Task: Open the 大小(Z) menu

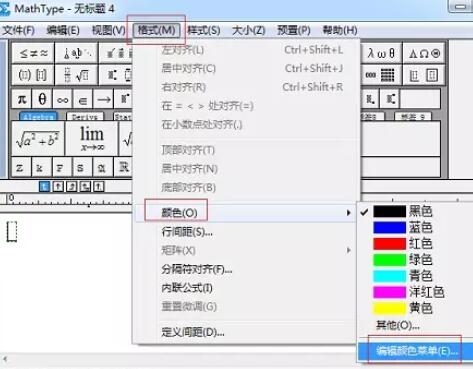Action: [x=249, y=30]
